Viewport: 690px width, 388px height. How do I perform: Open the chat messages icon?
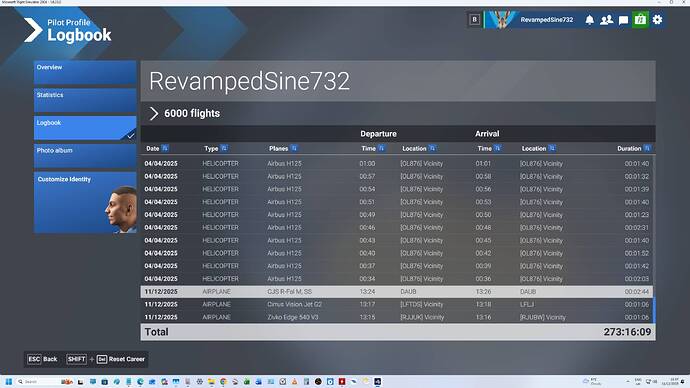[x=623, y=20]
